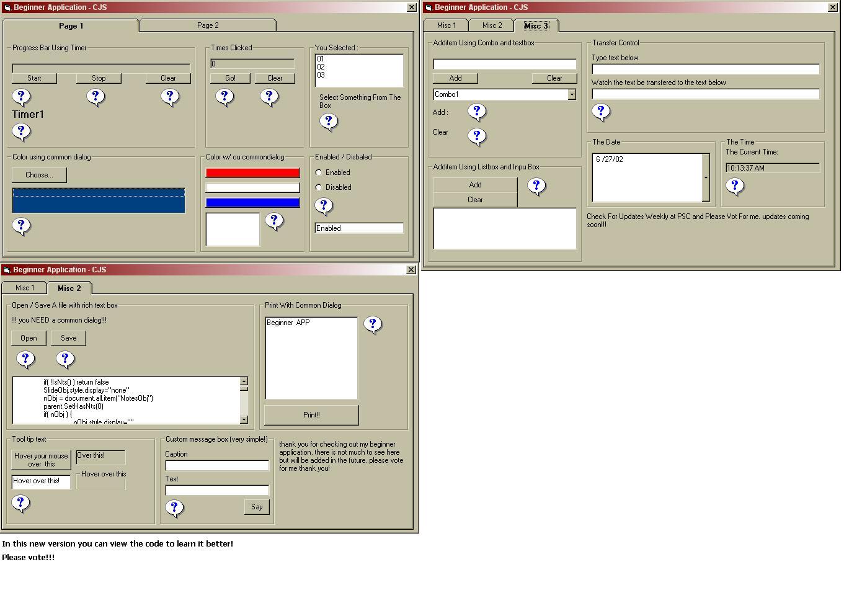Click the help icon below the Times Clicked Clear button
This screenshot has height=616, width=844.
(269, 97)
